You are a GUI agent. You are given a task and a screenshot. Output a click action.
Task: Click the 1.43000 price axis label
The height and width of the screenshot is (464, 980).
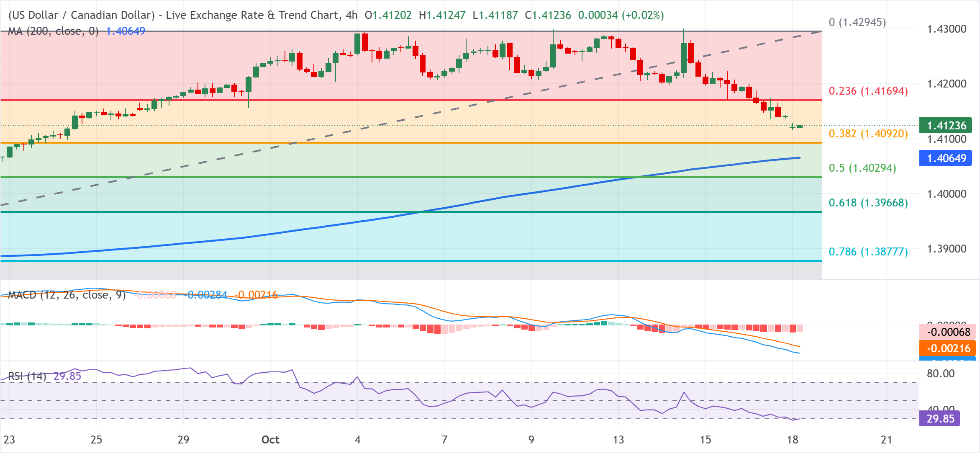point(947,29)
